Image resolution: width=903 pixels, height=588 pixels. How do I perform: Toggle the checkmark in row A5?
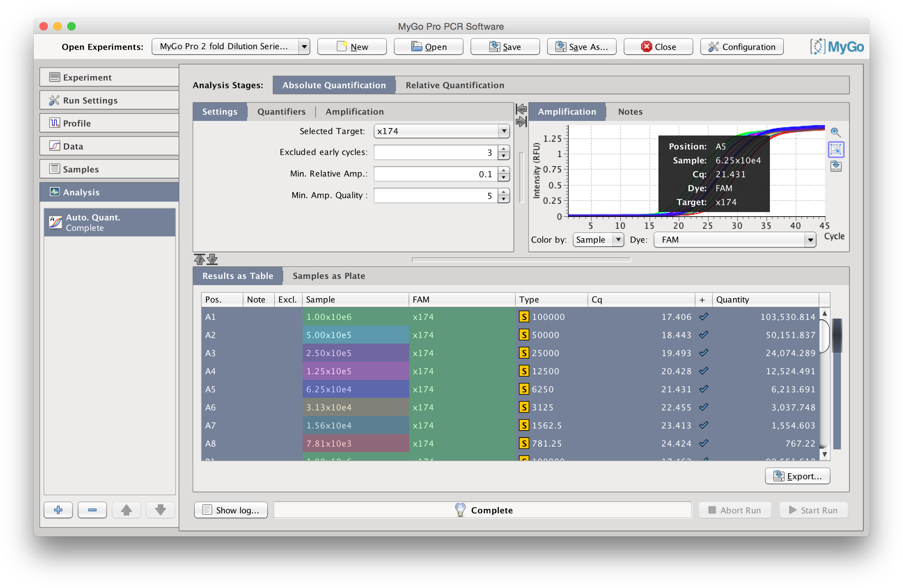(704, 389)
